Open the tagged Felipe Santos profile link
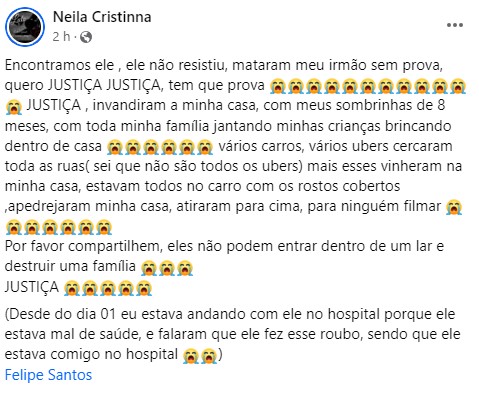The width and height of the screenshot is (479, 395). click(x=48, y=375)
